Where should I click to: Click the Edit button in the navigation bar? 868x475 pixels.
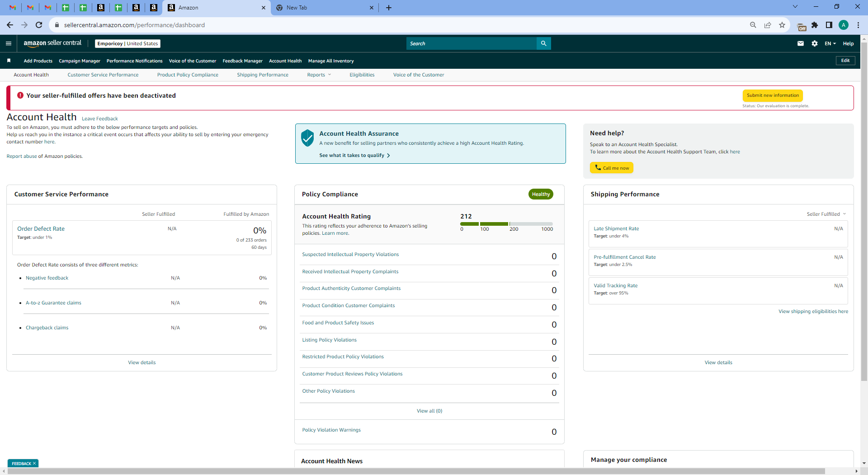click(845, 61)
